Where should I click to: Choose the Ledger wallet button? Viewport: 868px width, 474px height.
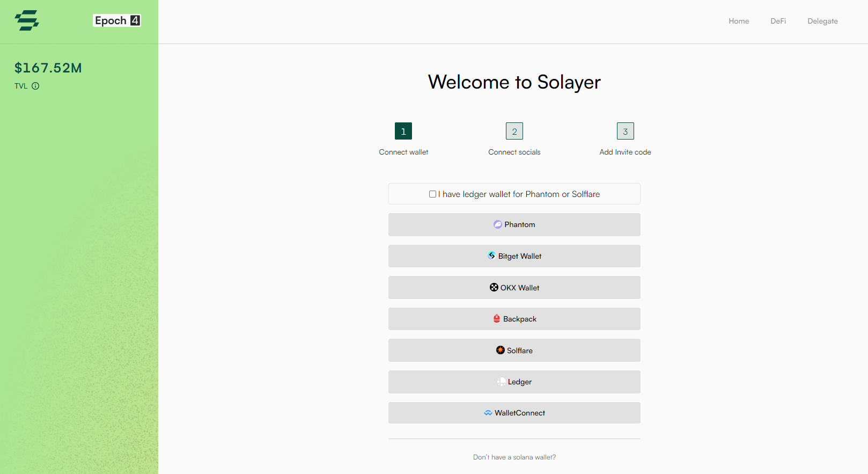tap(514, 382)
